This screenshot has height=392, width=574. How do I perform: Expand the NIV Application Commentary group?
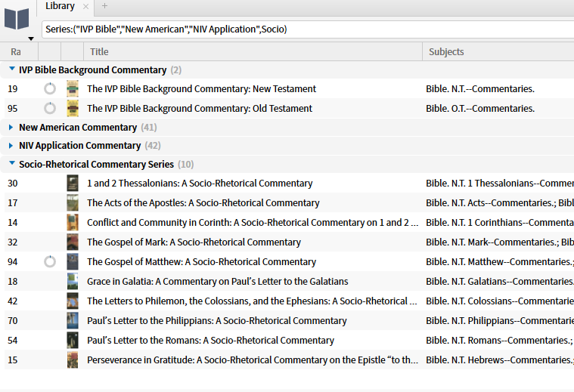point(11,146)
